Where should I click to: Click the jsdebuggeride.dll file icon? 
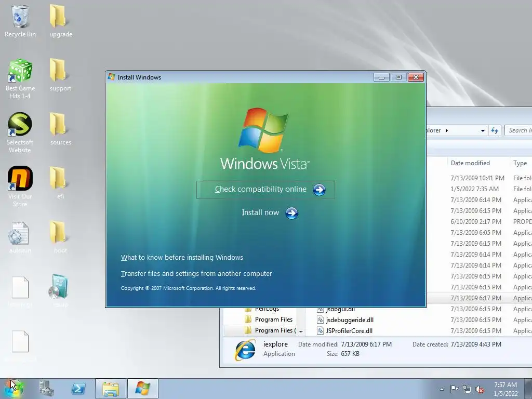point(320,320)
